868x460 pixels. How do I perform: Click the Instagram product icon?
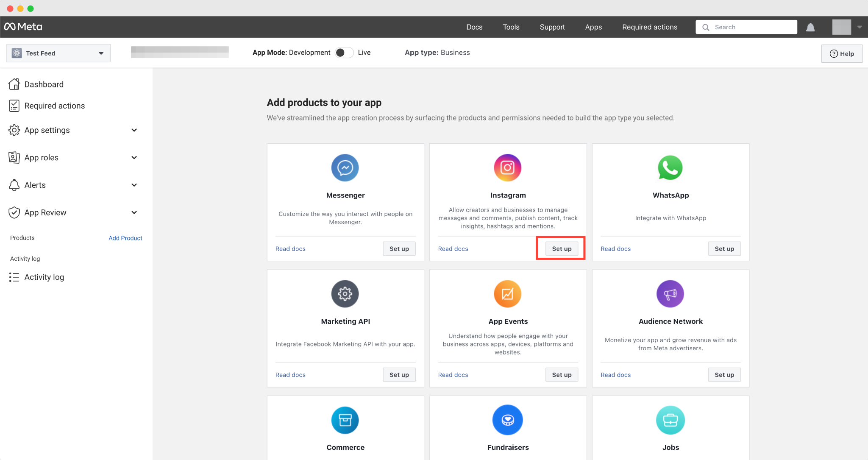click(x=507, y=167)
